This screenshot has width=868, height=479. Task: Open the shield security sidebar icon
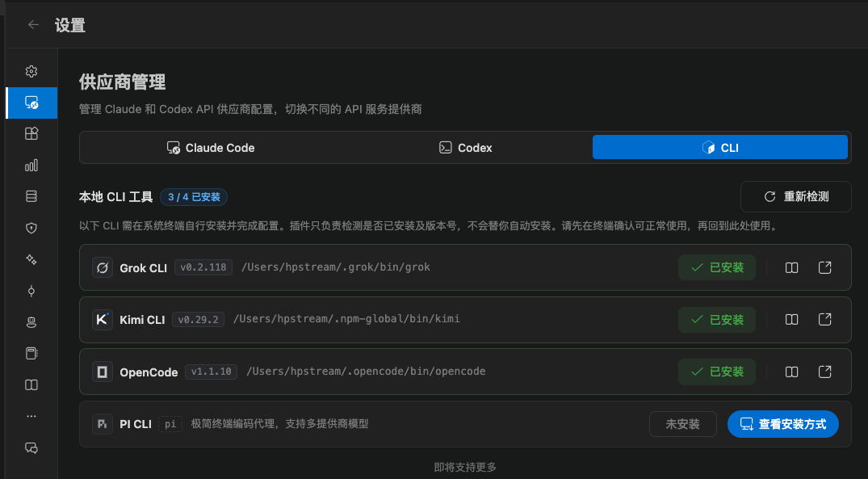pos(31,228)
